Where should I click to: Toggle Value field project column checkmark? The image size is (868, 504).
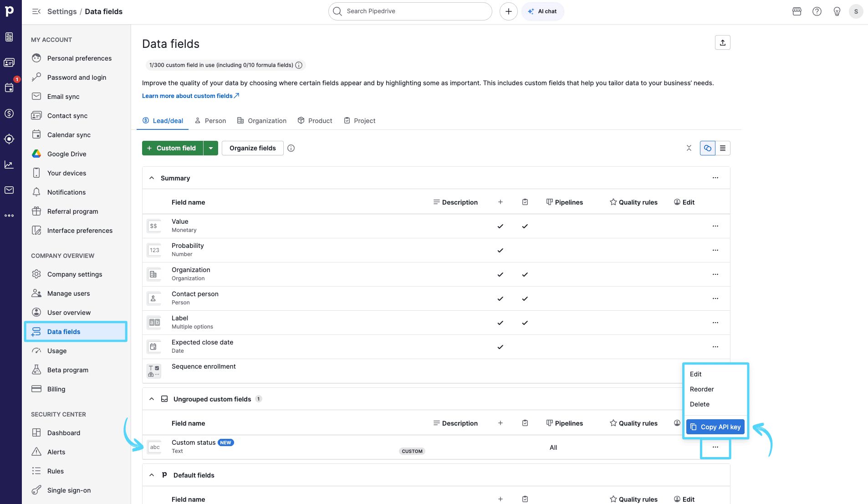525,226
